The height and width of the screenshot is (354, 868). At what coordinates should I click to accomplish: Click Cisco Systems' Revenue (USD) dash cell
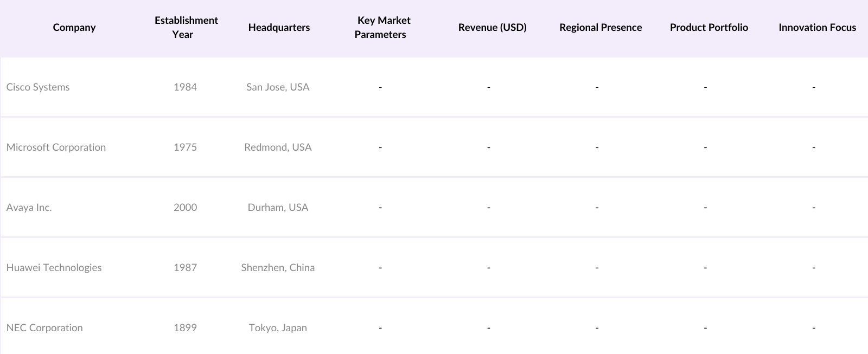click(489, 87)
